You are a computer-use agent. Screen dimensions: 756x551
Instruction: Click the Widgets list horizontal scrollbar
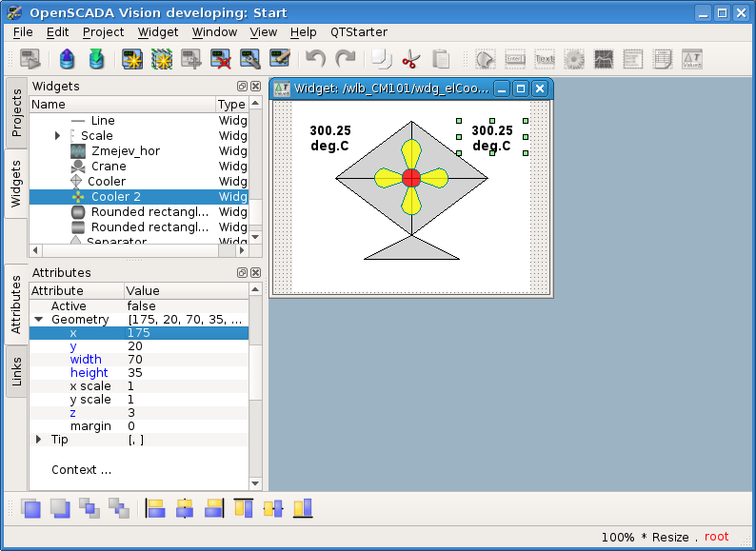point(133,250)
